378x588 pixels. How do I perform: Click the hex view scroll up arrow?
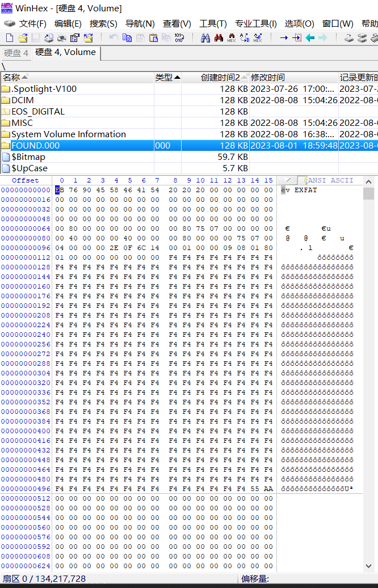tap(368, 181)
